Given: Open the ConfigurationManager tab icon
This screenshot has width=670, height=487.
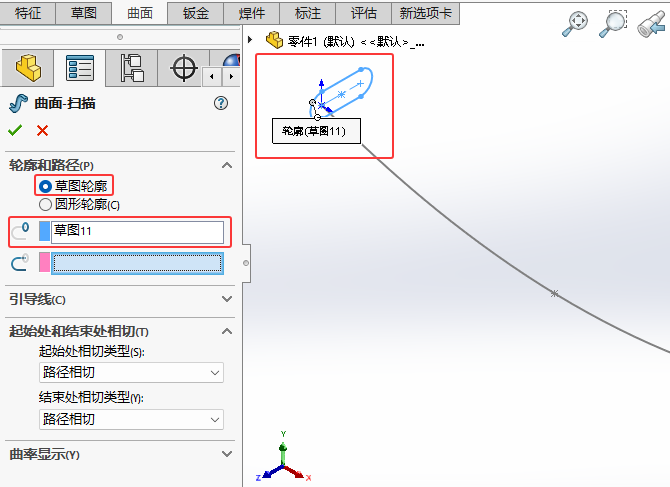Looking at the screenshot, I should click(132, 68).
